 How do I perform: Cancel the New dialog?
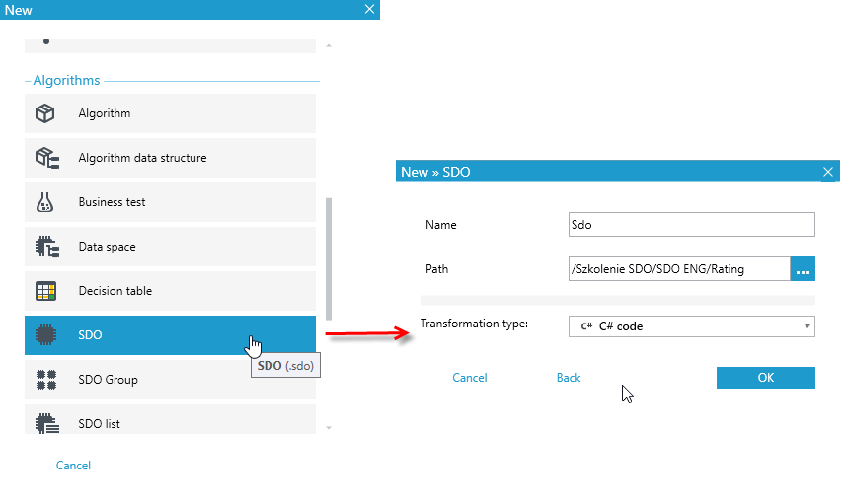pyautogui.click(x=73, y=466)
